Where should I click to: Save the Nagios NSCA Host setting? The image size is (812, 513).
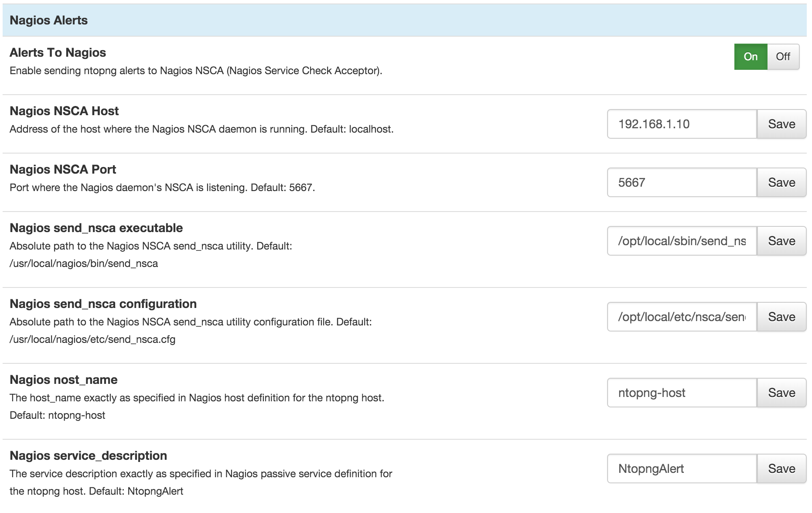(781, 124)
